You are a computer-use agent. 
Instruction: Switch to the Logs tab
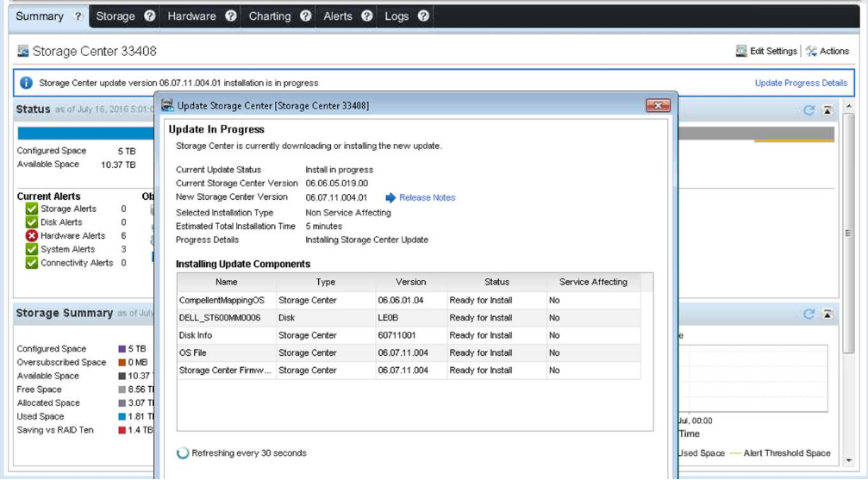click(x=397, y=16)
